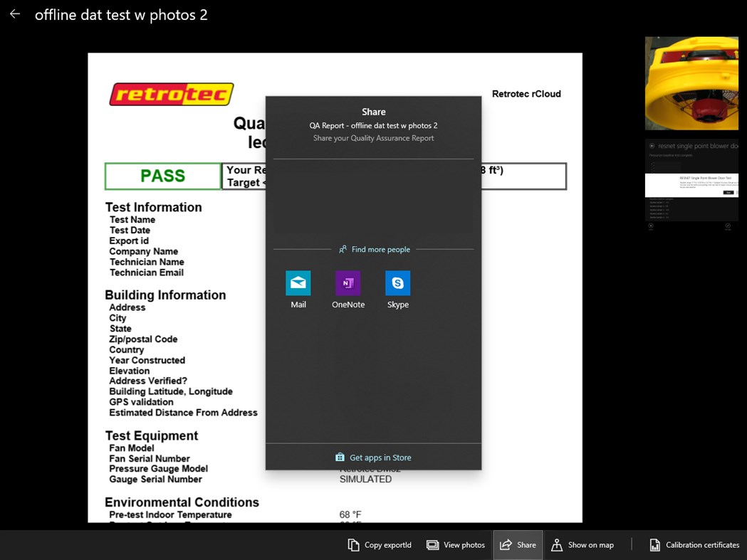Click the Retrotec logo on the report
The image size is (747, 560).
click(171, 93)
